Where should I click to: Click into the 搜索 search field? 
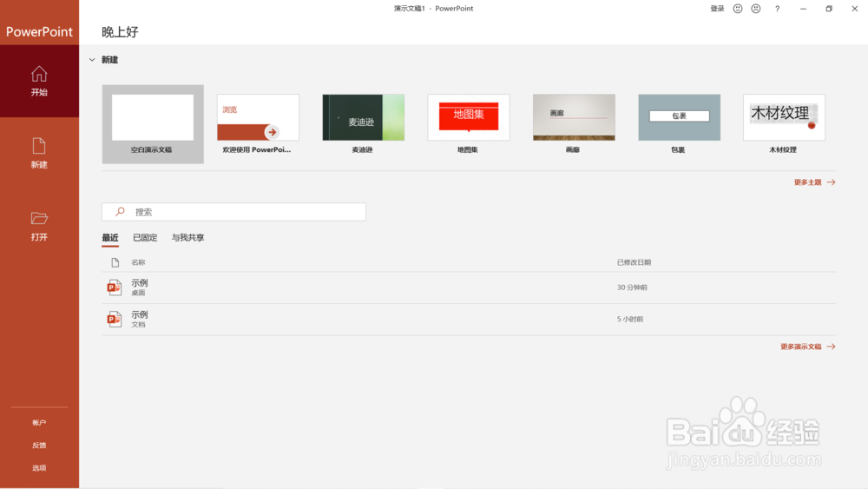tap(233, 212)
